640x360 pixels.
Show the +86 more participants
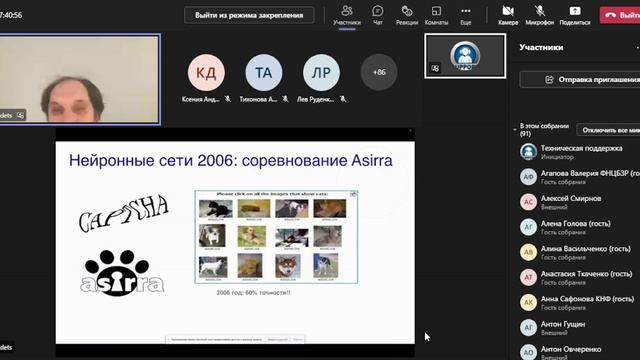tap(379, 72)
